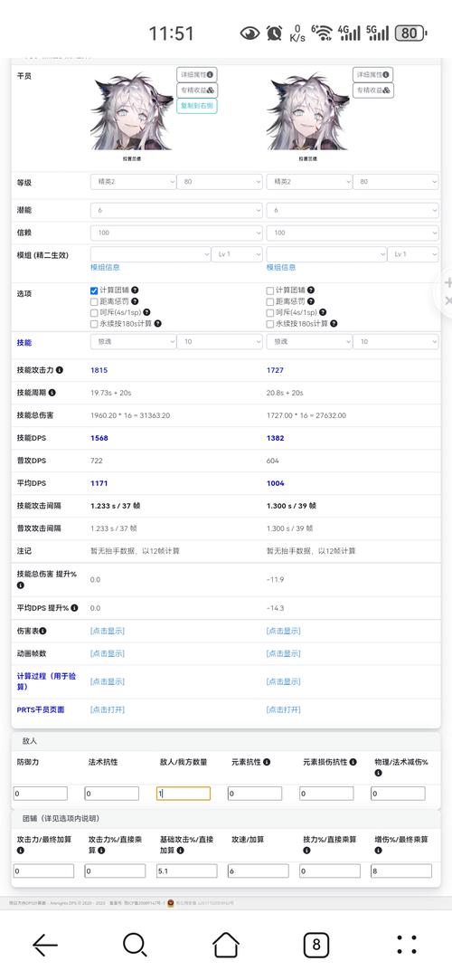
Task: Check right column 计算团辅 checkbox
Action: coord(269,290)
